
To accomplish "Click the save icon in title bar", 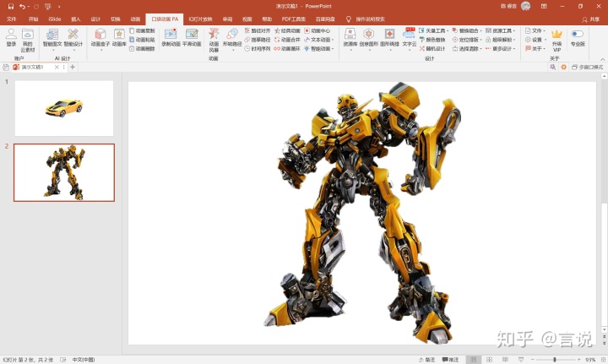I will [x=11, y=7].
